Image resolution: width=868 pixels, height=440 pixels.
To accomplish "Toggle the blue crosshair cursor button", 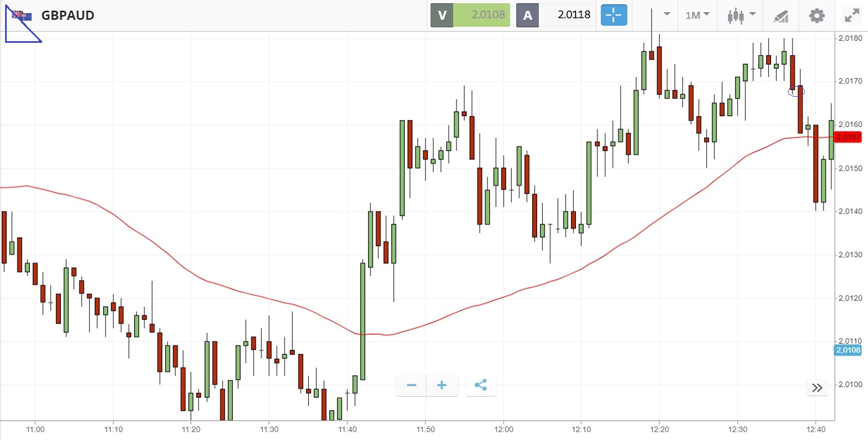I will 614,15.
